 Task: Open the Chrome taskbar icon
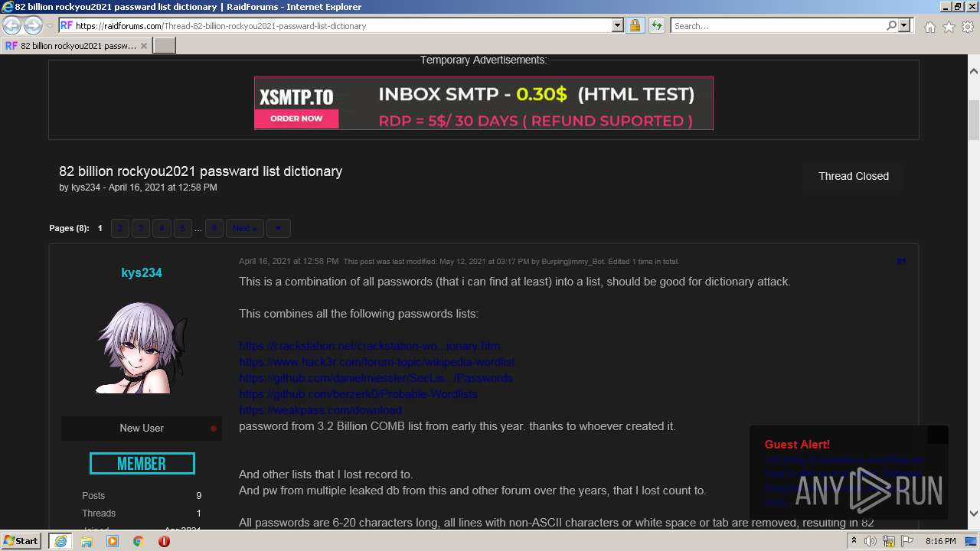click(x=139, y=541)
